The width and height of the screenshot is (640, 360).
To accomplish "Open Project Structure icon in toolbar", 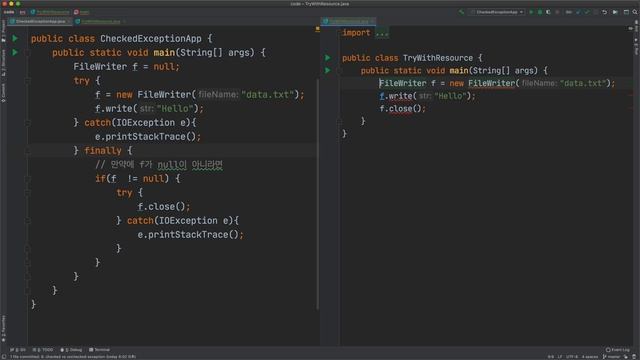I will pyautogui.click(x=626, y=12).
